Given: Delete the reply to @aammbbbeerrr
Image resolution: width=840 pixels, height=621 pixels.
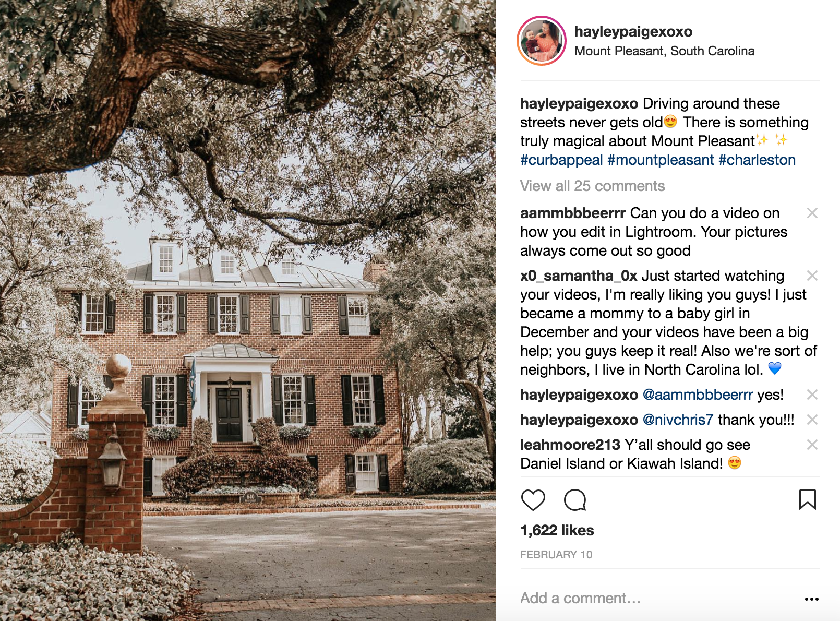Looking at the screenshot, I should [812, 395].
